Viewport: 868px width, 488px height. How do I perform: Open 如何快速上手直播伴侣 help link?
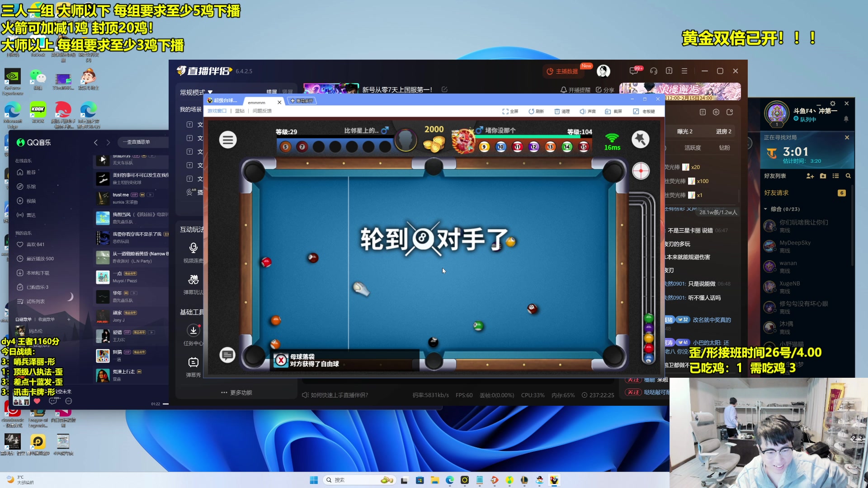coord(335,395)
